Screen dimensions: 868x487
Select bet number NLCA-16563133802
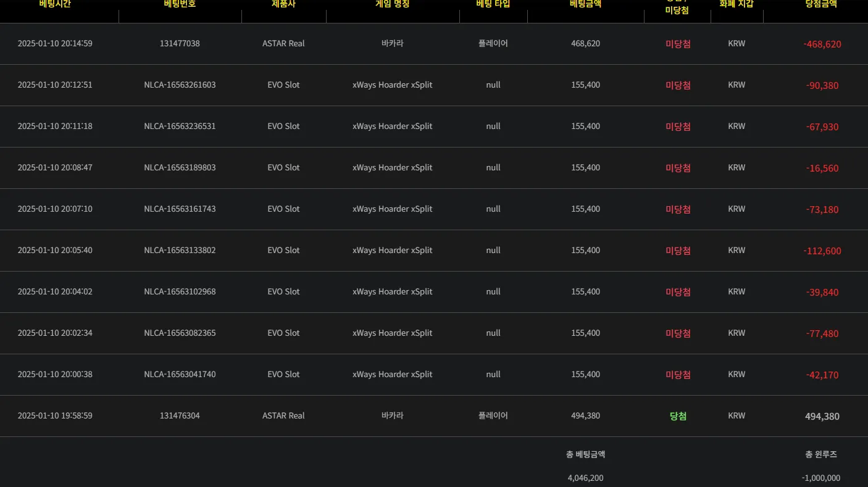pos(180,251)
